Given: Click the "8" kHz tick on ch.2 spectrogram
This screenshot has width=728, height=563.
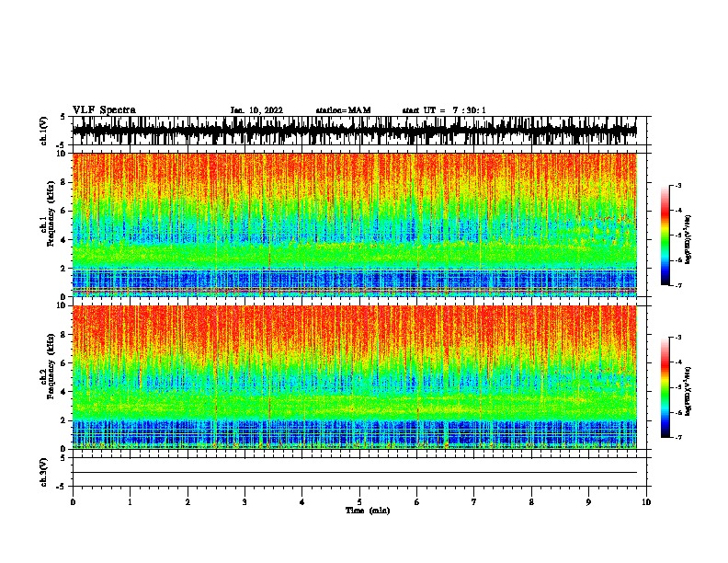Looking at the screenshot, I should click(x=64, y=335).
